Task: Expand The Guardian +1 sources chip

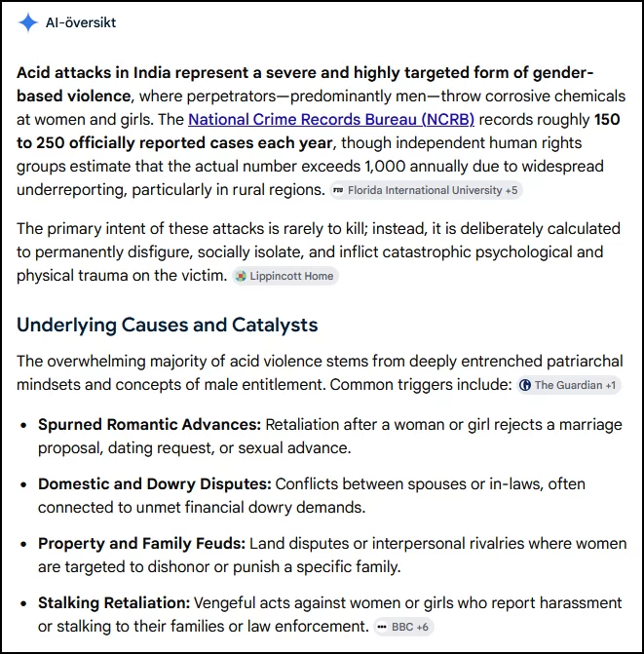Action: click(569, 385)
